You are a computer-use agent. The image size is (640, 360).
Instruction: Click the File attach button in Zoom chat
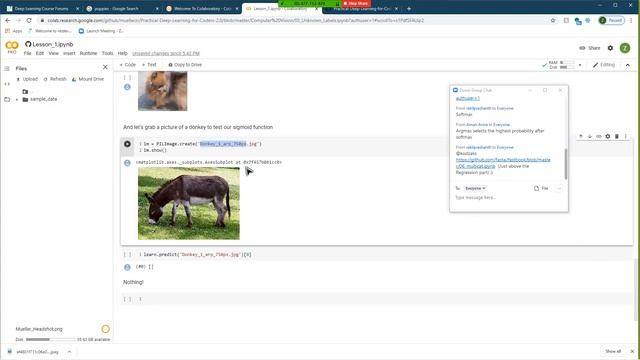(541, 188)
